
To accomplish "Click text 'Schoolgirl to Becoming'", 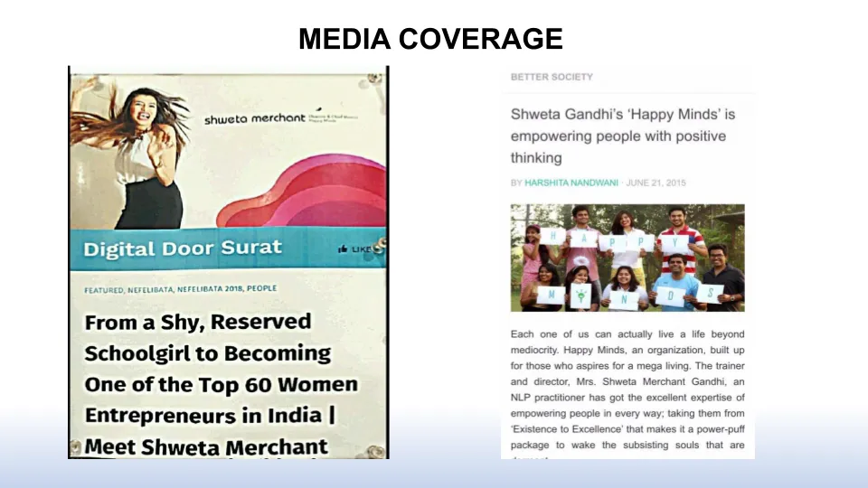I will coord(208,353).
